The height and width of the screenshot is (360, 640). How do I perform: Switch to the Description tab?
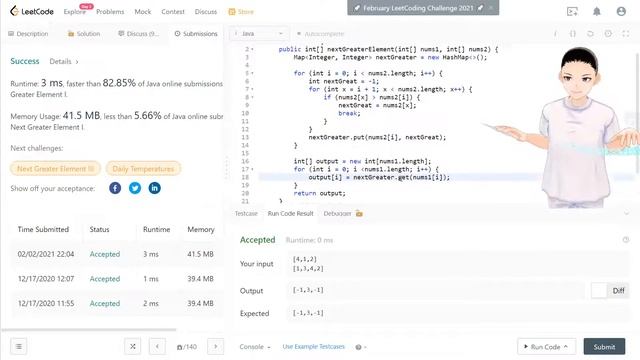[x=28, y=33]
